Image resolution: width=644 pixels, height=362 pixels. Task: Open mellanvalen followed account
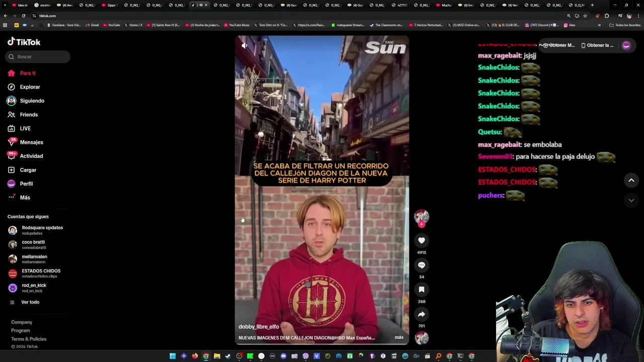point(28,259)
